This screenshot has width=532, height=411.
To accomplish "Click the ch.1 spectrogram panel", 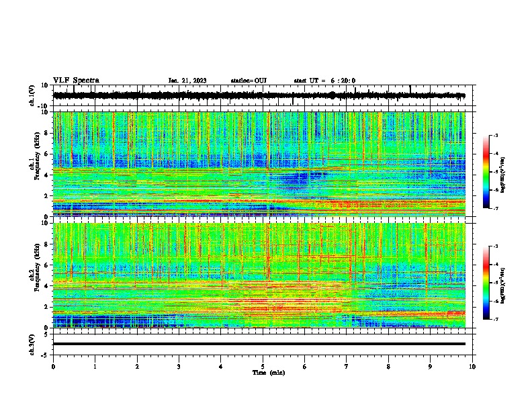I will tap(259, 164).
